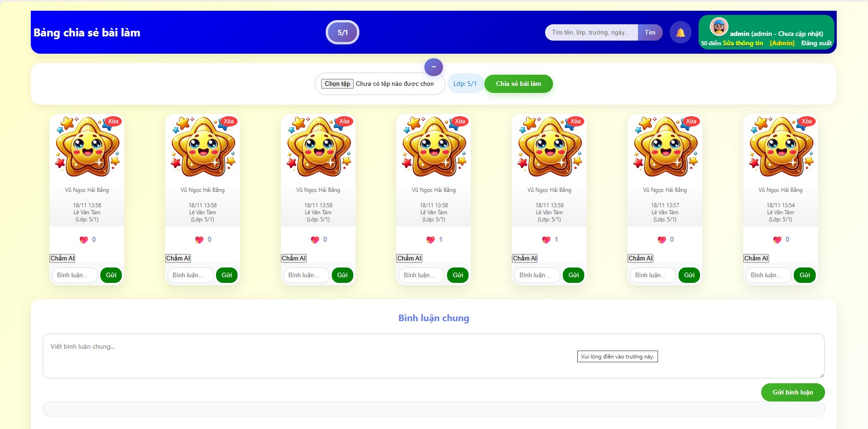Click Chia sẻ bài làm button
The width and height of the screenshot is (868, 429).
tap(518, 84)
